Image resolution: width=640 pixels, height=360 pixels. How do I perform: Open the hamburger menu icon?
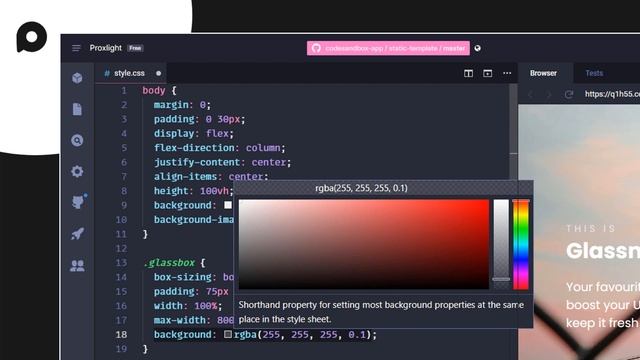pos(76,48)
